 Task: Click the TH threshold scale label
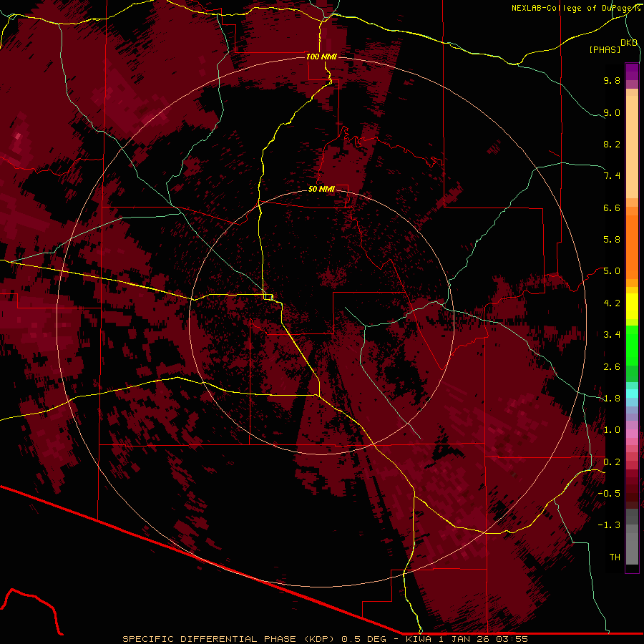coord(615,557)
